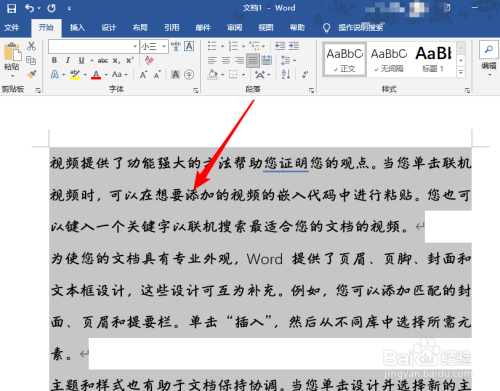Screen dimensions: 500x391
Task: Toggle Bold formatting
Action: tap(54, 60)
